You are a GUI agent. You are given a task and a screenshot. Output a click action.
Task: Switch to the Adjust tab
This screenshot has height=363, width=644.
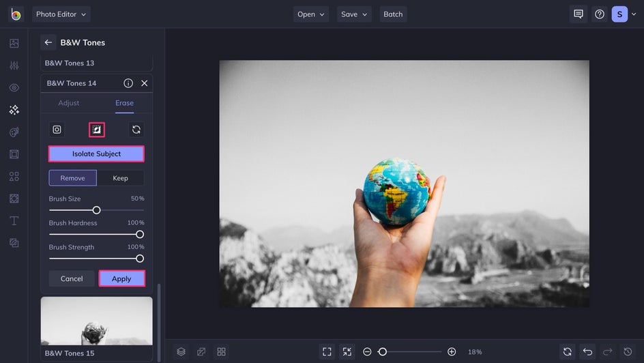69,103
